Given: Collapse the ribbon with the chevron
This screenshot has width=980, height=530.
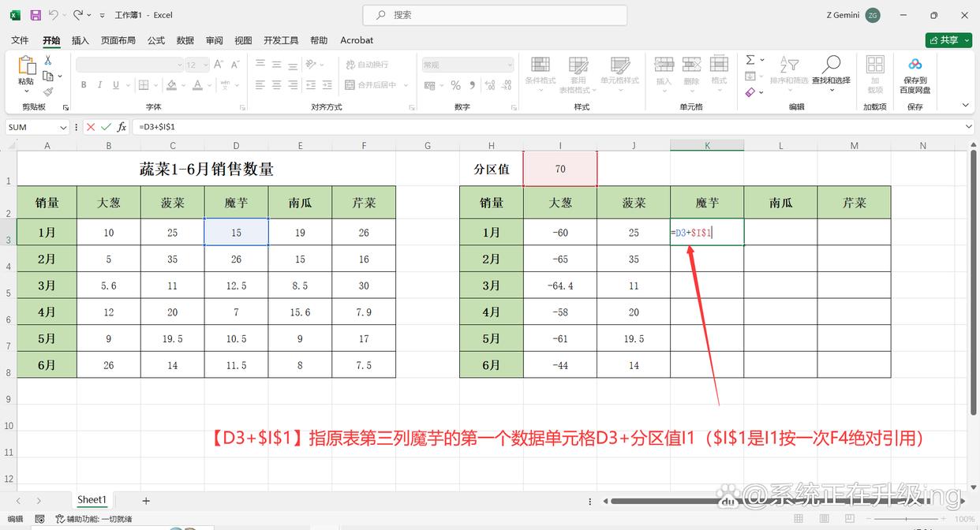Looking at the screenshot, I should pyautogui.click(x=965, y=105).
